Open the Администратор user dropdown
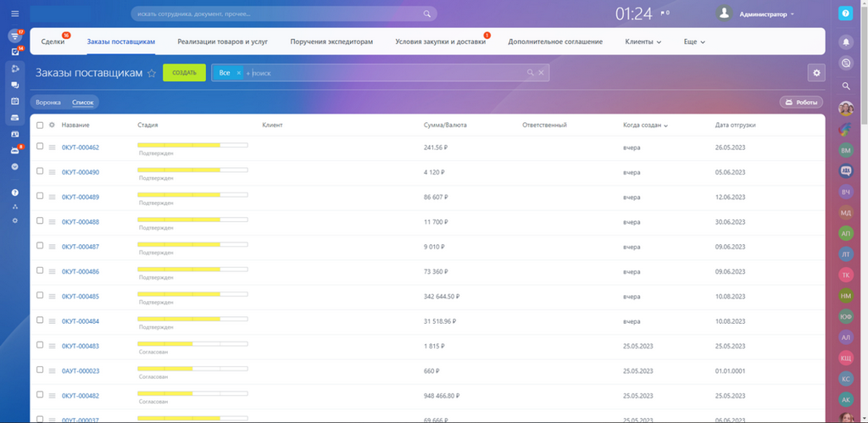The width and height of the screenshot is (868, 423). [x=766, y=14]
